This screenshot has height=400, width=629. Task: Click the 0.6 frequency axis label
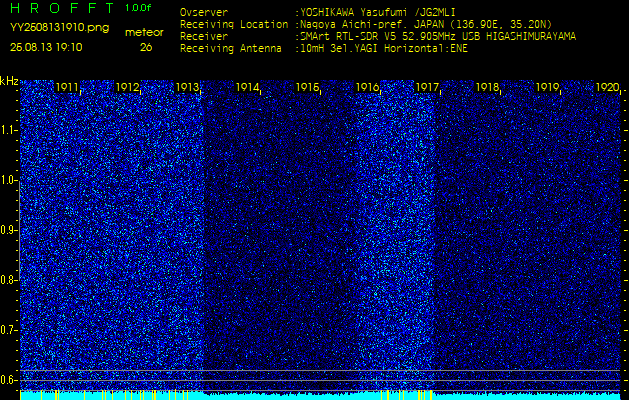coord(8,380)
